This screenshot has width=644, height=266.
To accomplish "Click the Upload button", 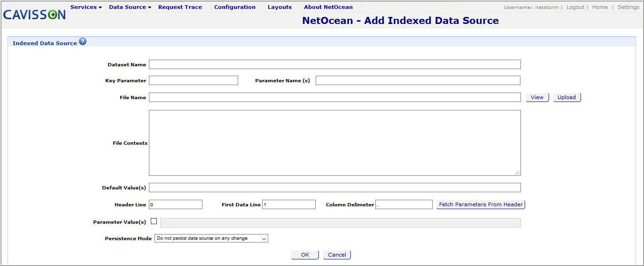I will pos(567,97).
